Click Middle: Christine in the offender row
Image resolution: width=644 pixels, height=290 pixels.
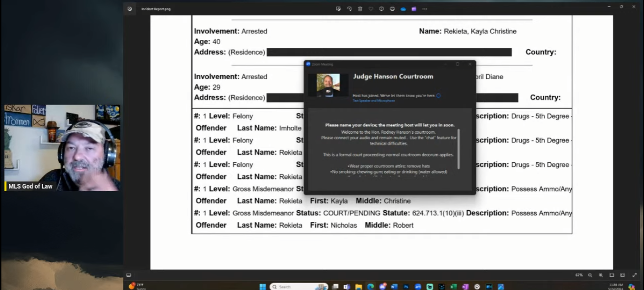pyautogui.click(x=383, y=201)
